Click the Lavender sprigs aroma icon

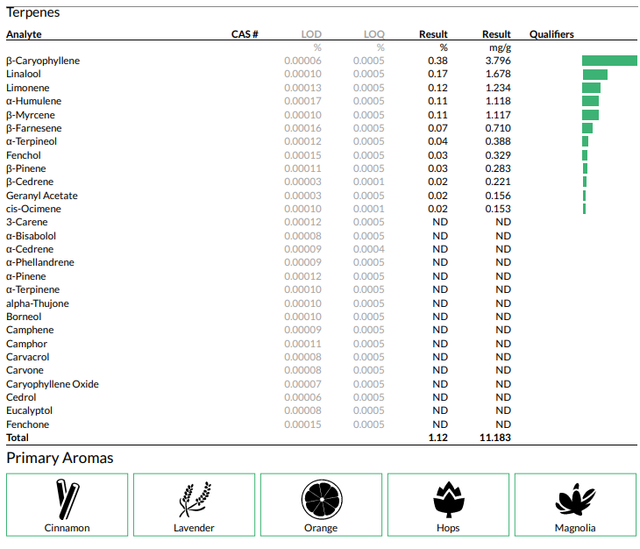(x=195, y=500)
